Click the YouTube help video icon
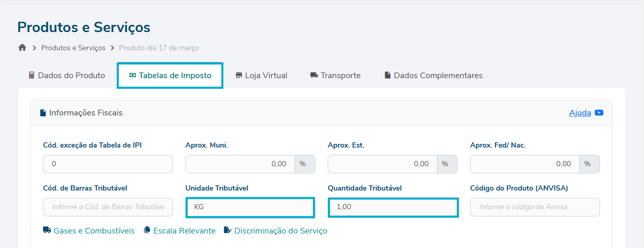 tap(599, 113)
